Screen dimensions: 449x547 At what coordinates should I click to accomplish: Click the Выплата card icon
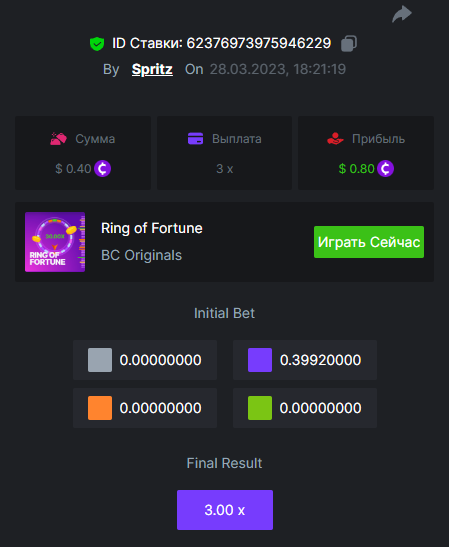(195, 138)
